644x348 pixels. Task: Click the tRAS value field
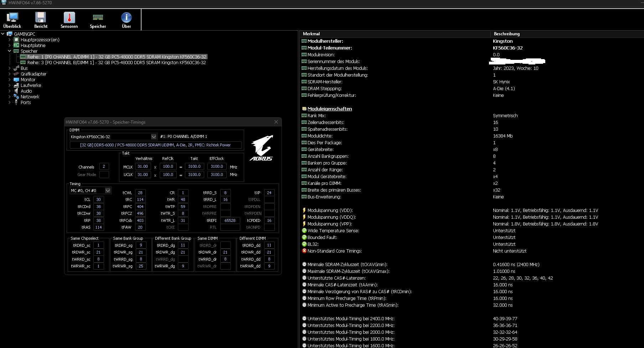[98, 227]
